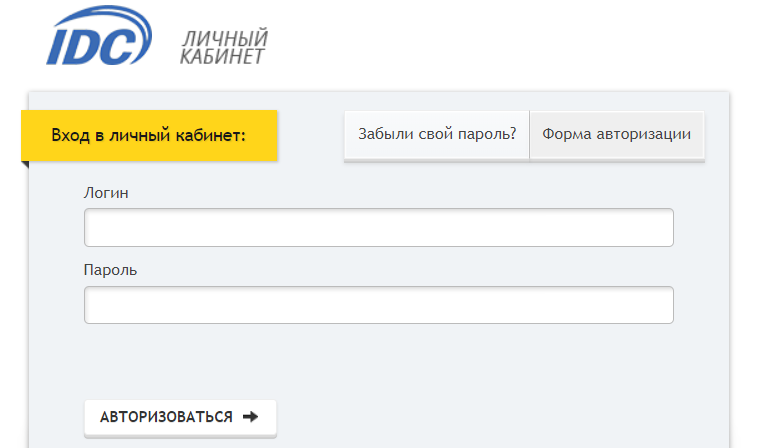
Task: Click the Пароль field label
Action: point(110,270)
